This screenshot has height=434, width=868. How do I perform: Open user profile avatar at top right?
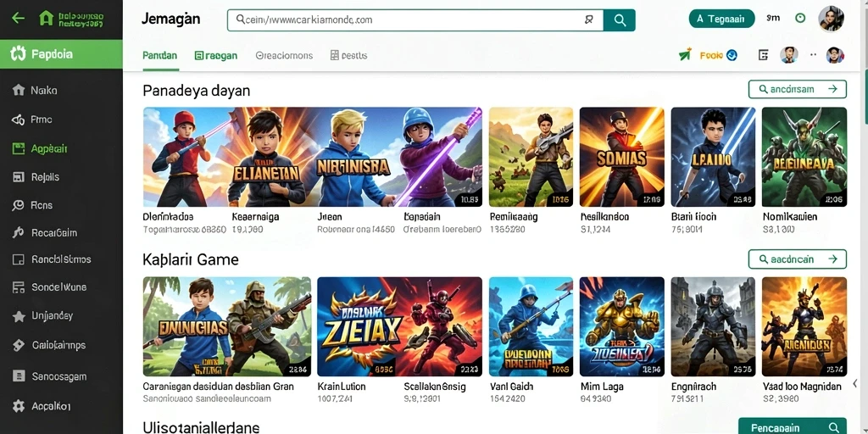pyautogui.click(x=831, y=19)
